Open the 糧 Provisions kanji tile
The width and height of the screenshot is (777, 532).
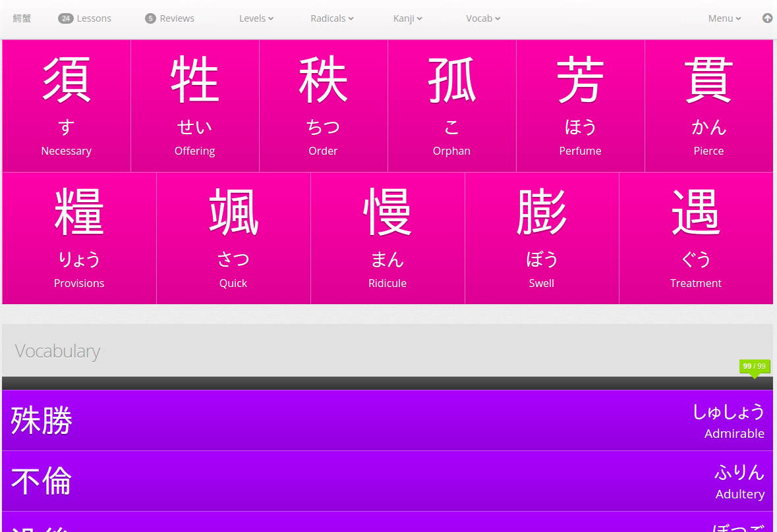[x=79, y=238]
